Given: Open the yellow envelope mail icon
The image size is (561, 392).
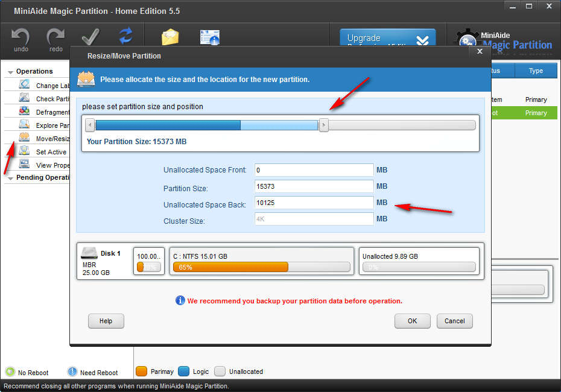Looking at the screenshot, I should 170,37.
